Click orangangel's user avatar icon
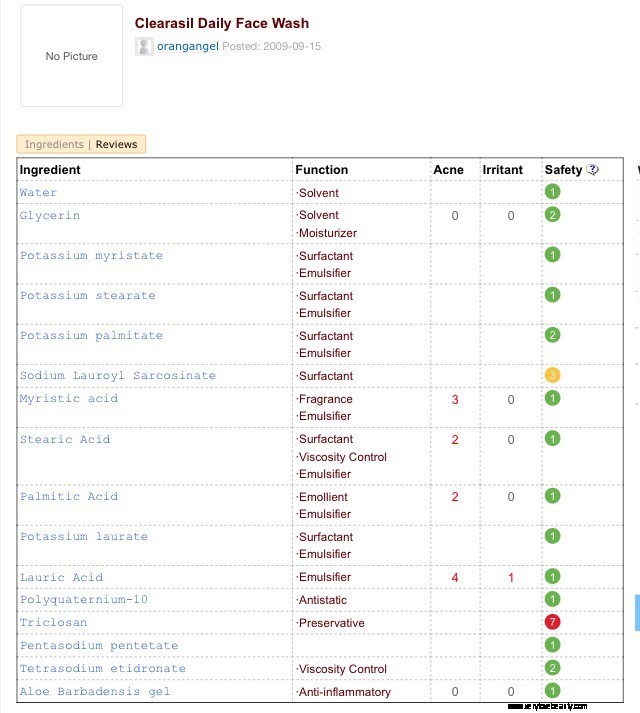 click(144, 46)
